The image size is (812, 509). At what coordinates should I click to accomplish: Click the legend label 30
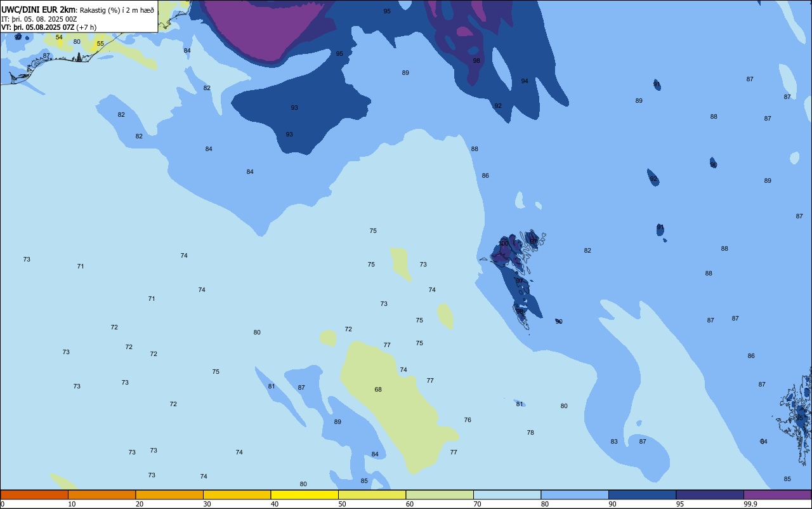click(207, 504)
